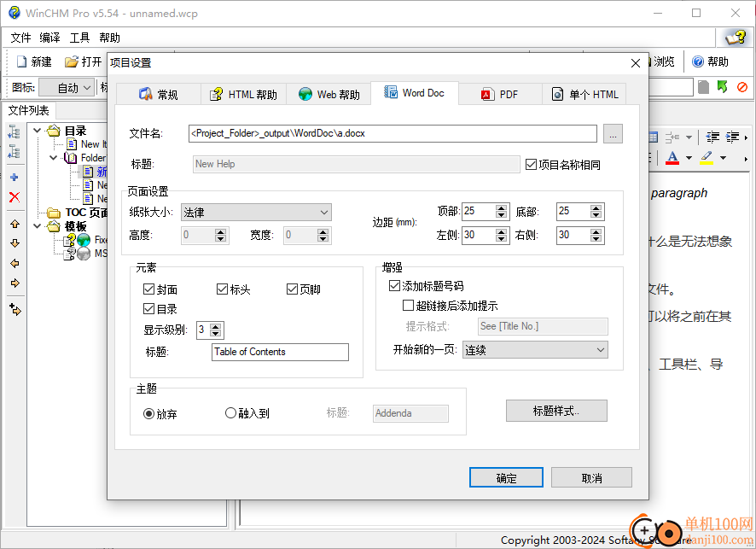Image resolution: width=756 pixels, height=549 pixels.
Task: Increase the 显示级别 display level stepper
Action: coord(216,327)
